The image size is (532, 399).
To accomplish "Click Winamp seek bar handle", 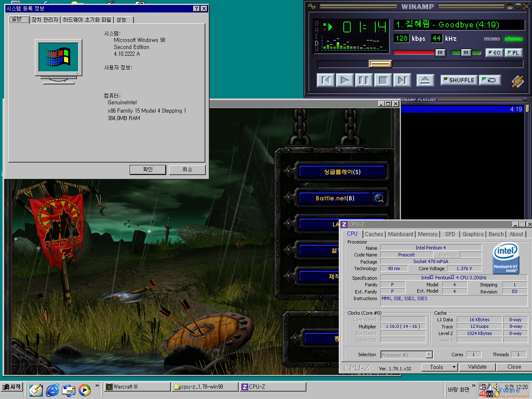I will click(x=380, y=64).
